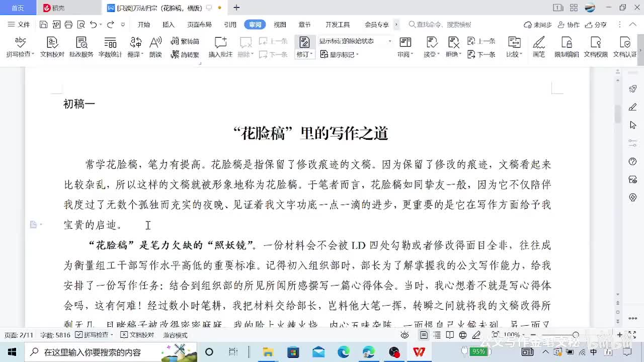Undo the last action
Image resolution: width=644 pixels, height=362 pixels.
pyautogui.click(x=93, y=25)
